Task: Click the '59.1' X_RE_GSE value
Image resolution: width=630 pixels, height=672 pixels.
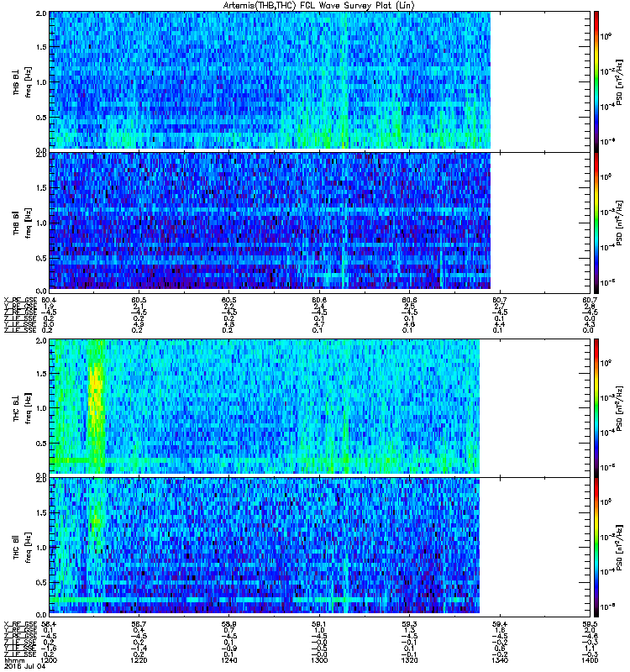Action: (x=319, y=624)
